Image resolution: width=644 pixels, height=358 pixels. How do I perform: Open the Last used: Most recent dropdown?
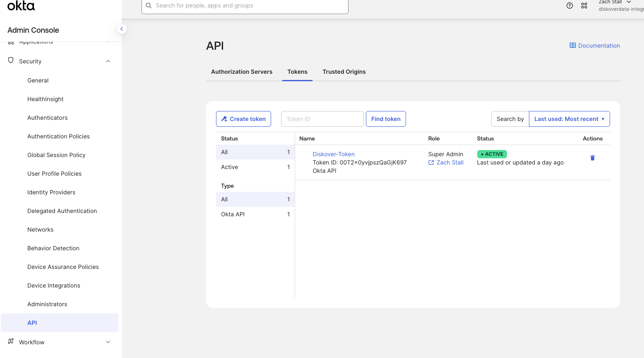point(569,119)
